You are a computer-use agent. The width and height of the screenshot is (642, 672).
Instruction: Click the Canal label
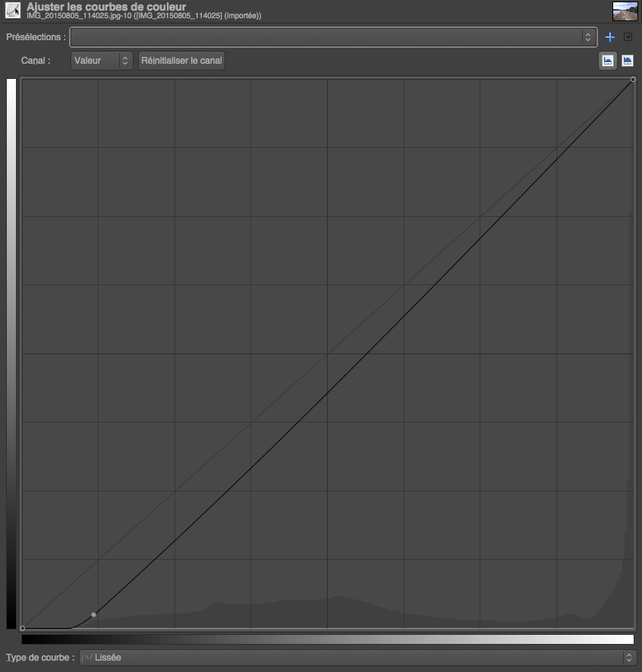(36, 61)
